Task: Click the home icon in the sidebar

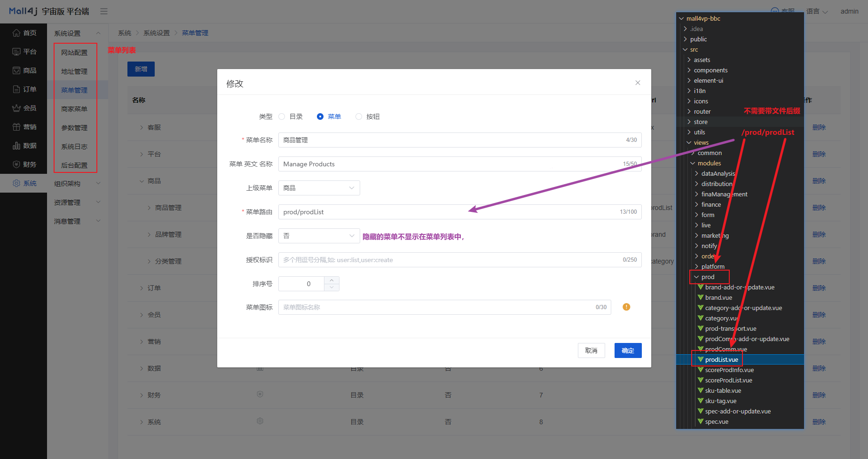Action: tap(16, 33)
